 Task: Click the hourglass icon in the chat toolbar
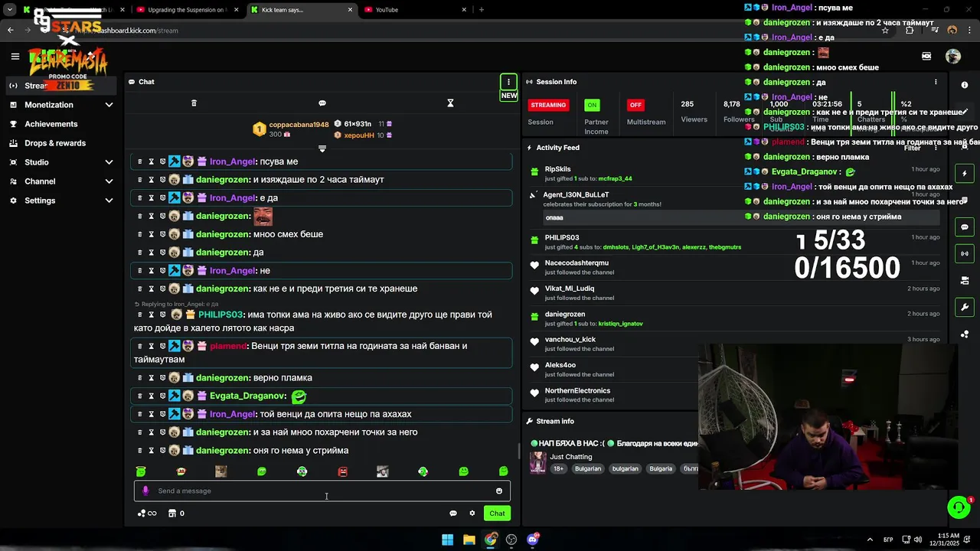tap(450, 103)
